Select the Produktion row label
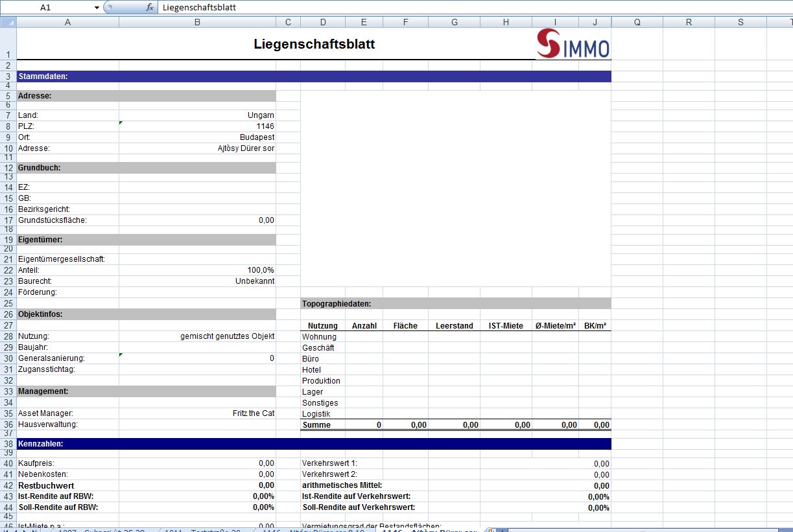Screen dimensions: 793x532 click(323, 380)
